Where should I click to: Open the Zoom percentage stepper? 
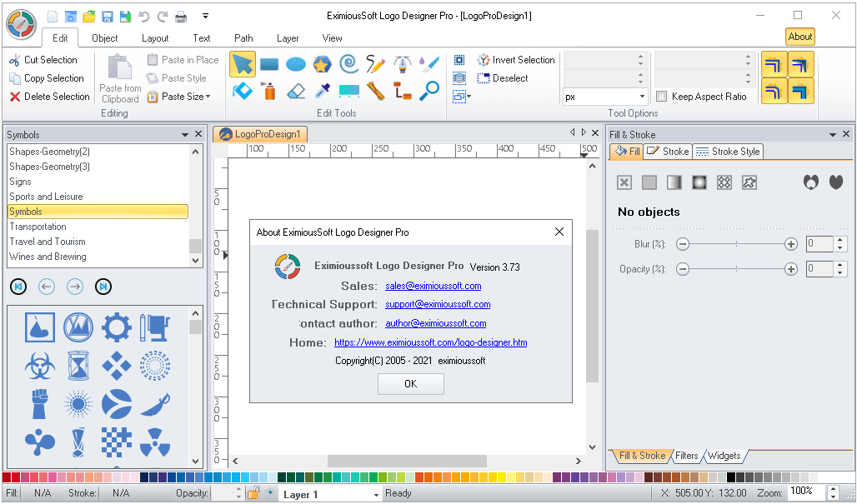click(833, 493)
